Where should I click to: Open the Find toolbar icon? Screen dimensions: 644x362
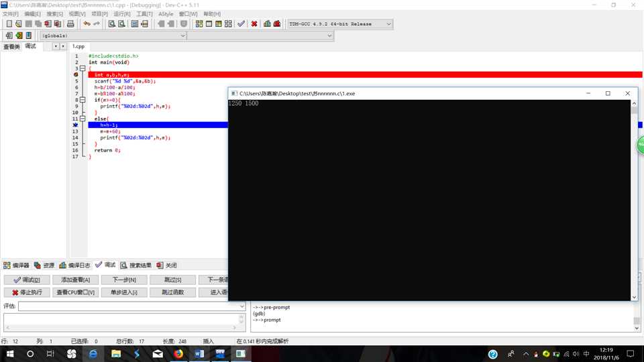[112, 24]
